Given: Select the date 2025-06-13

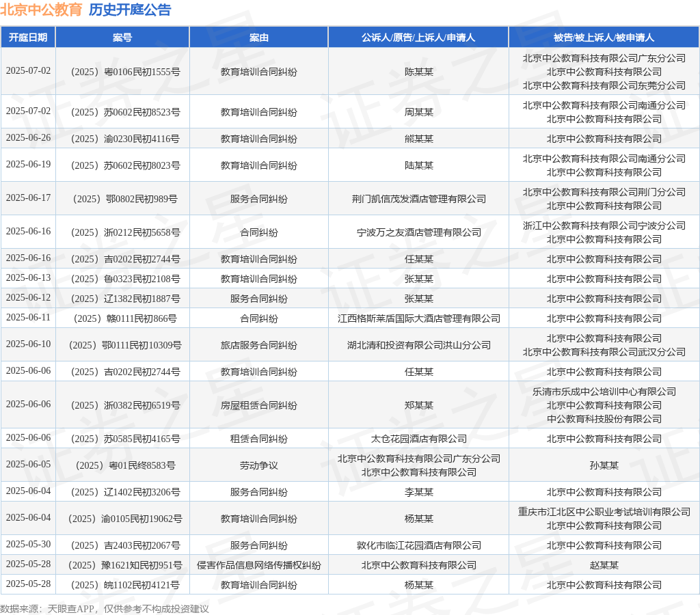Looking at the screenshot, I should [x=28, y=277].
